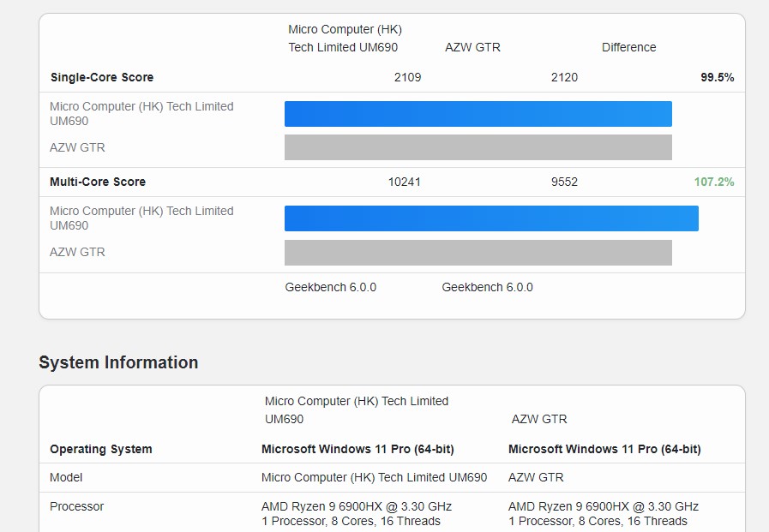The image size is (769, 532).
Task: Click the Processor row label
Action: click(x=76, y=506)
